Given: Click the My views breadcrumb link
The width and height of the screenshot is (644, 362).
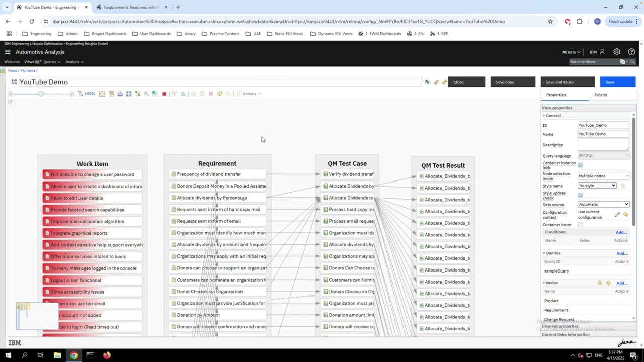Looking at the screenshot, I should coord(28,71).
